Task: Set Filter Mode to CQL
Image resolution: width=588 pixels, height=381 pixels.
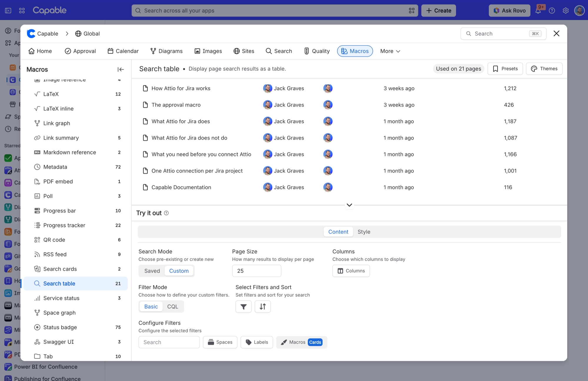Action: pos(173,307)
